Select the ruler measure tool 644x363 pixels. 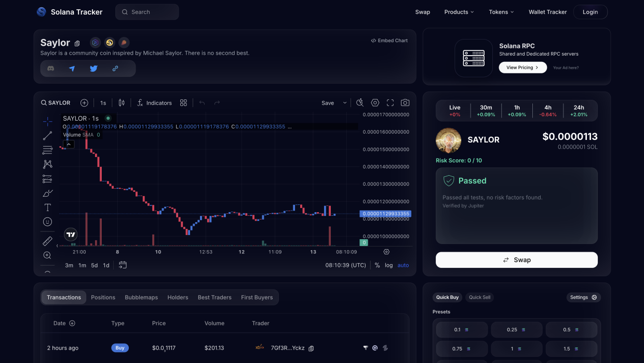pos(47,241)
